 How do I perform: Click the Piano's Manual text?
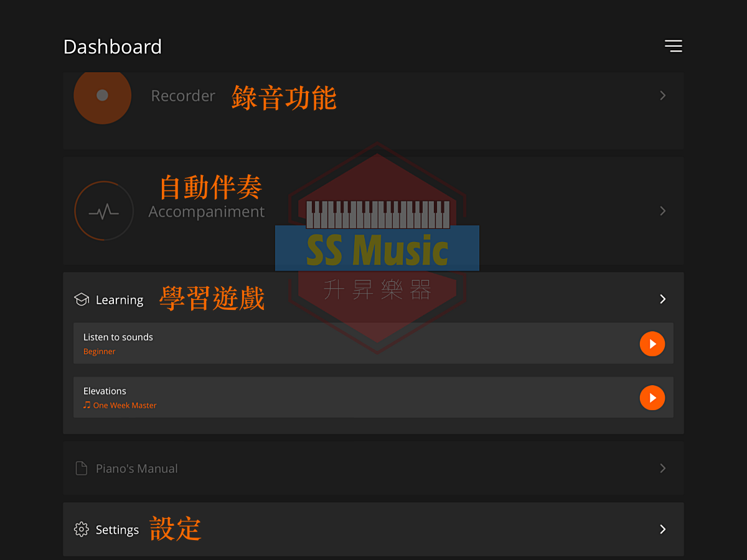pyautogui.click(x=137, y=469)
